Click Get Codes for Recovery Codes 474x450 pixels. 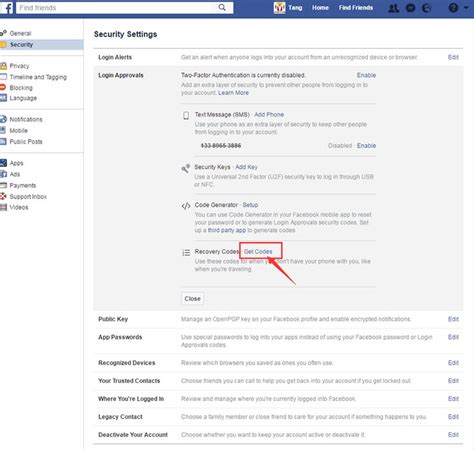tap(258, 252)
